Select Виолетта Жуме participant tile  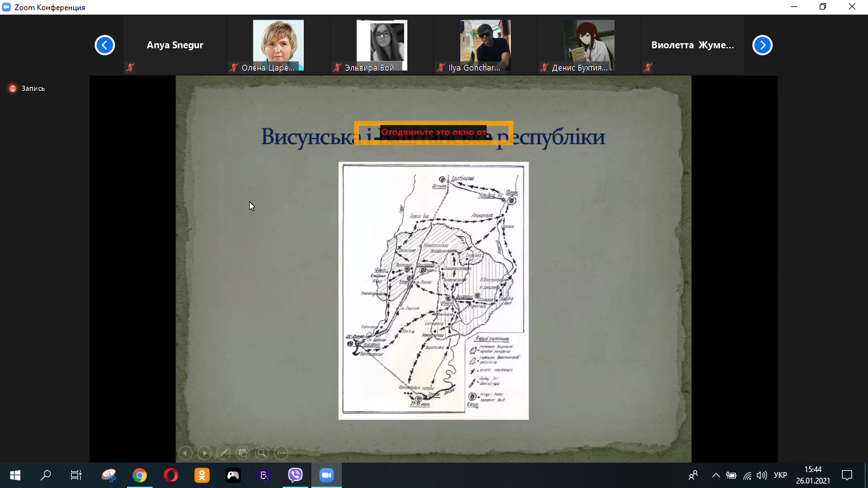(692, 45)
